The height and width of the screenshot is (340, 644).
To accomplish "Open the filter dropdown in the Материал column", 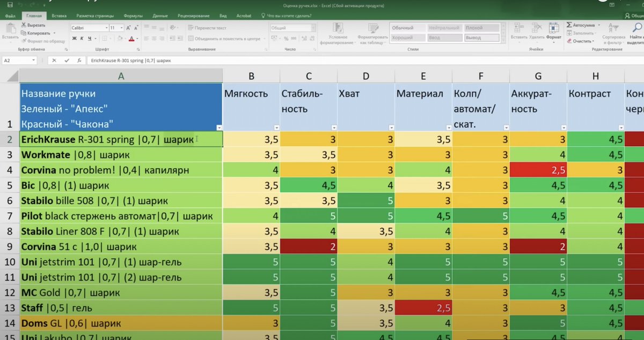I will 448,127.
